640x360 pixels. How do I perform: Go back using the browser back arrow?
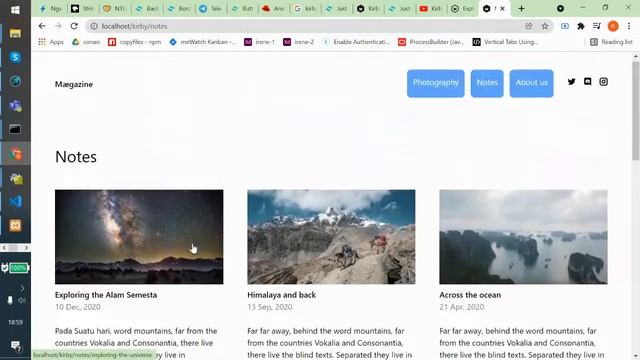coord(42,26)
